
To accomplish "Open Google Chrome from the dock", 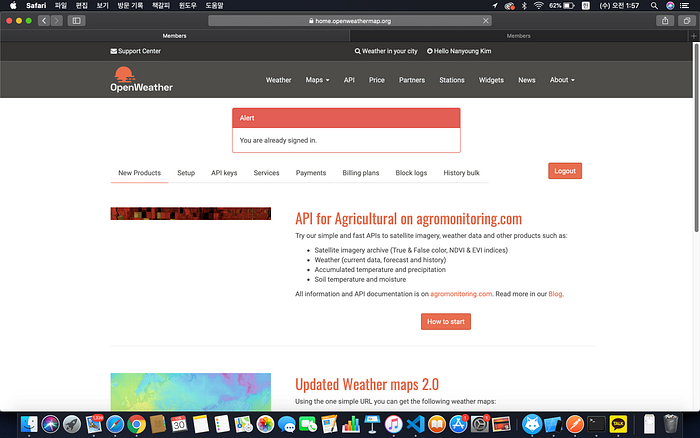I will 137,424.
